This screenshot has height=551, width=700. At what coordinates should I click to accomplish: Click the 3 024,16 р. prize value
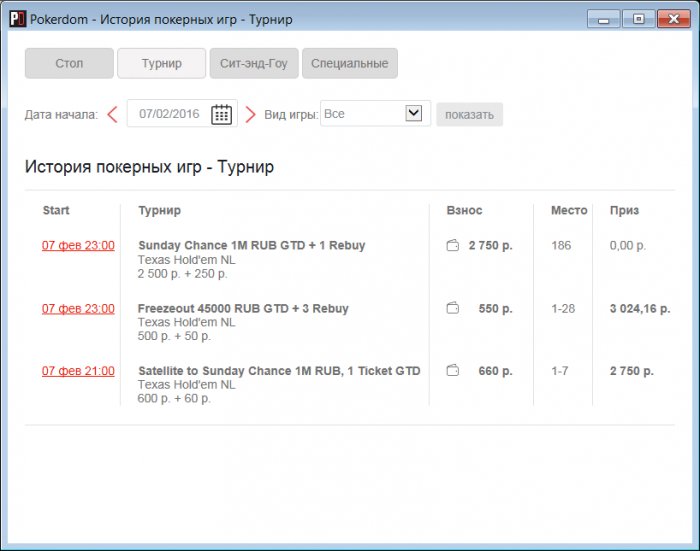click(640, 309)
